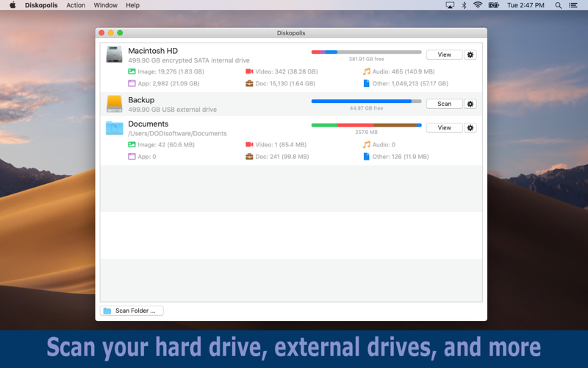Click Macintosh HD Video category icon
Image resolution: width=588 pixels, height=368 pixels.
point(249,71)
